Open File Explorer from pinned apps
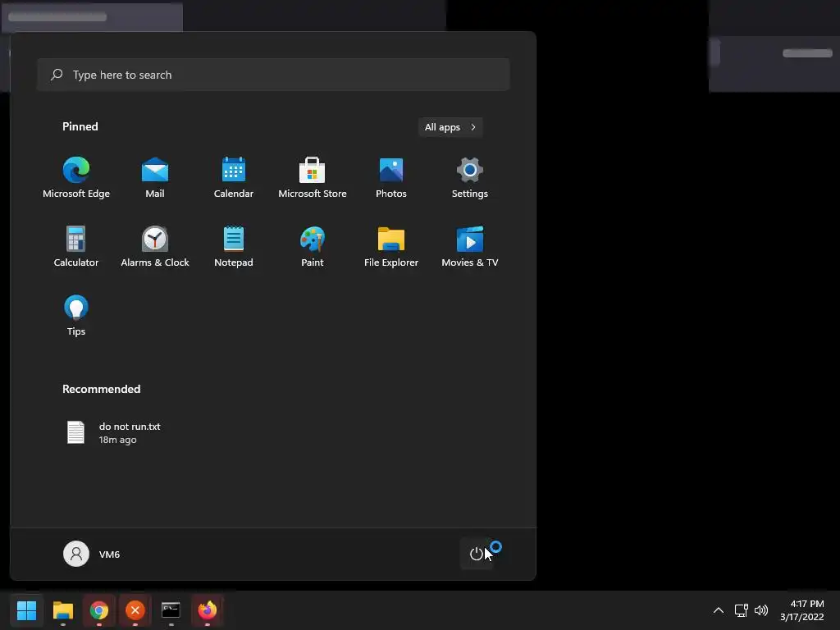The image size is (840, 630). coord(391,246)
